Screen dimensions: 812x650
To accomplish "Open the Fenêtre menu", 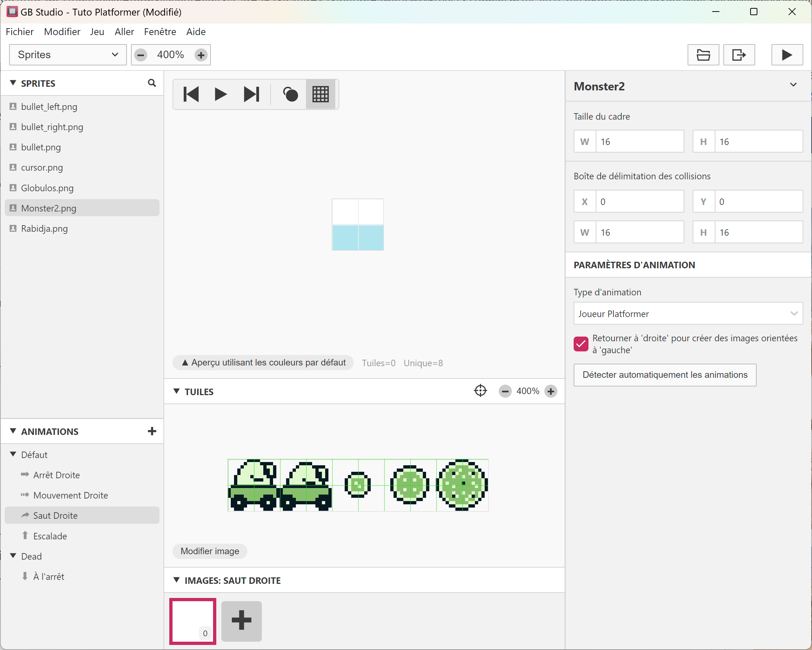I will 160,31.
